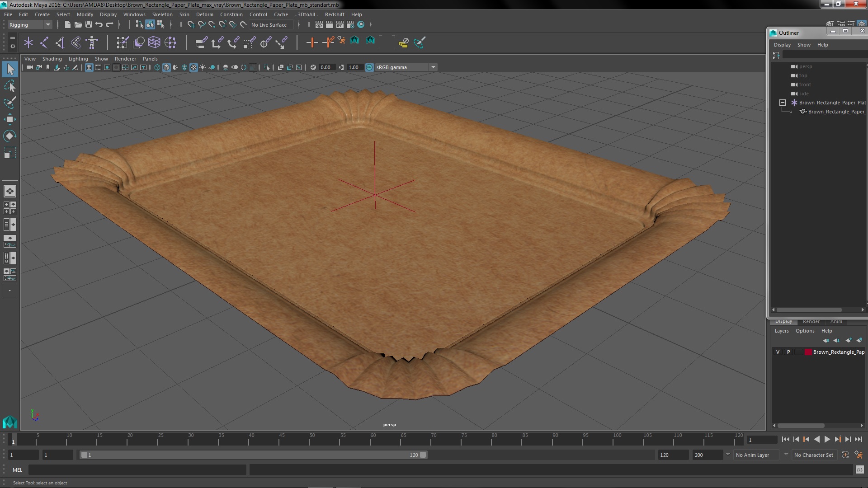This screenshot has height=488, width=868.
Task: Activate the Lasso select tool
Action: click(10, 86)
